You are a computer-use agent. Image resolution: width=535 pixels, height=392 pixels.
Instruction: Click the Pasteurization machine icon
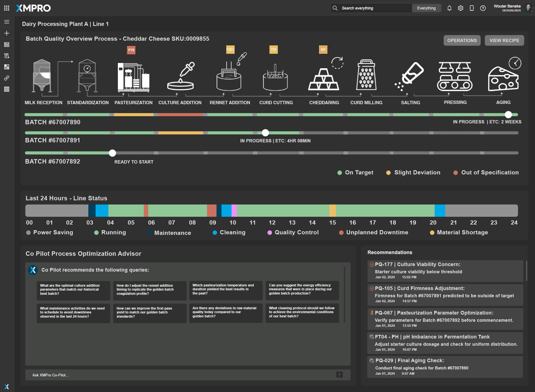pos(133,77)
